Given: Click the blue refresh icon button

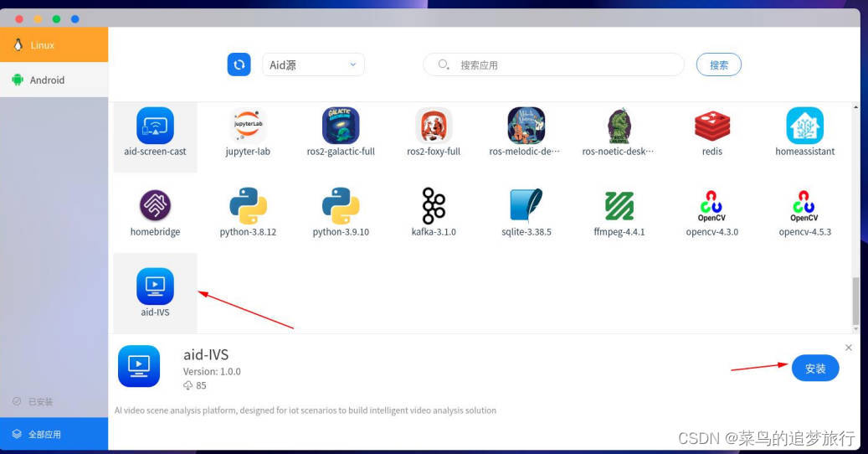Looking at the screenshot, I should pos(239,64).
